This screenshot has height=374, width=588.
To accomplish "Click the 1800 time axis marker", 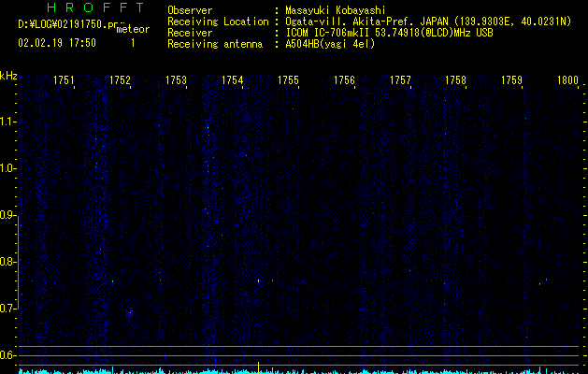I will [567, 80].
